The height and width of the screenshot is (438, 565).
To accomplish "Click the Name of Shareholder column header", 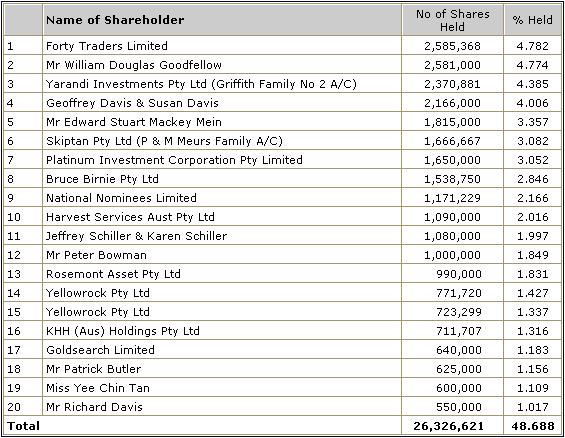I will pyautogui.click(x=115, y=20).
